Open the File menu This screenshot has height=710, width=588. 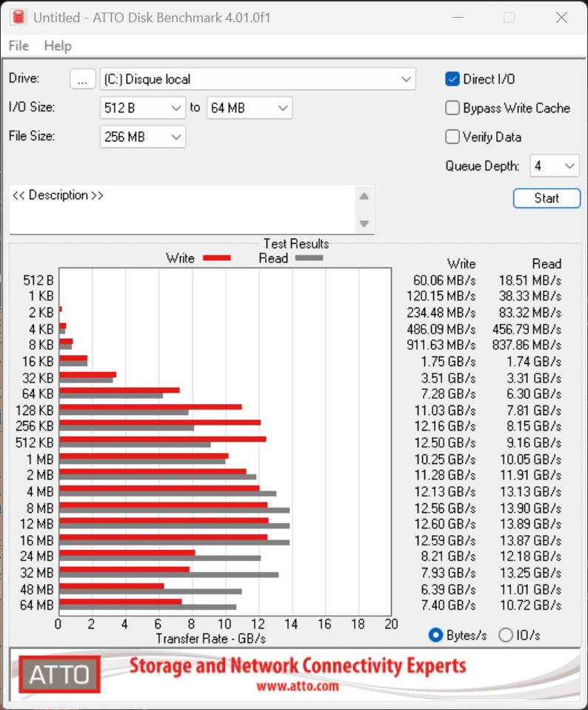pyautogui.click(x=19, y=46)
